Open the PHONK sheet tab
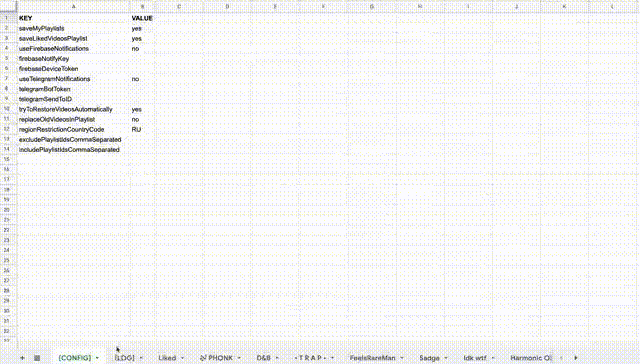Viewport: 640px width, 364px height. 216,358
